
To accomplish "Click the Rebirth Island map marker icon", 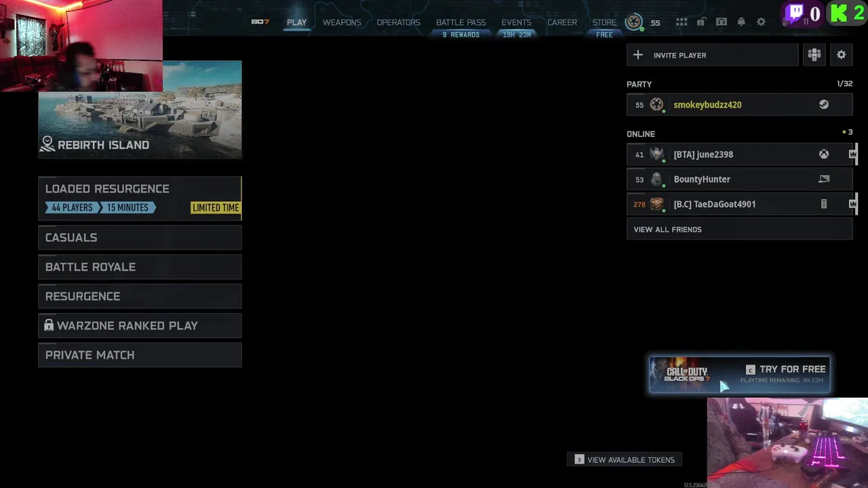I will (47, 144).
